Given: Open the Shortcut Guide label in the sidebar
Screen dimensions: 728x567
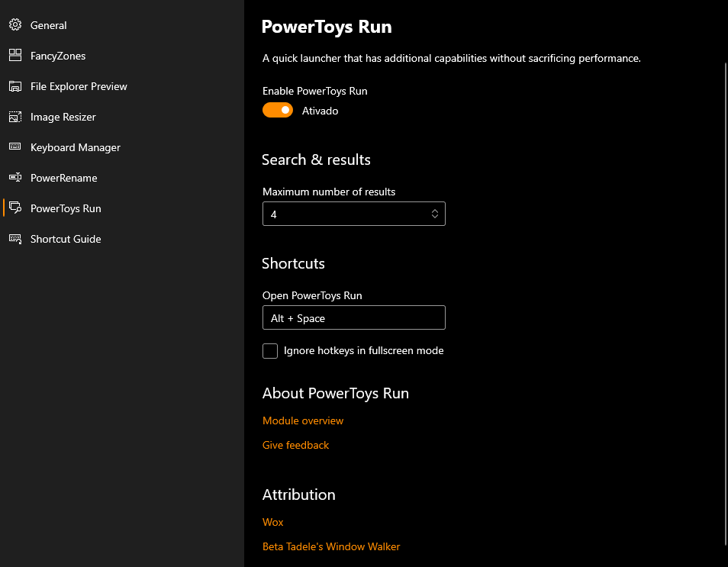Looking at the screenshot, I should tap(66, 239).
